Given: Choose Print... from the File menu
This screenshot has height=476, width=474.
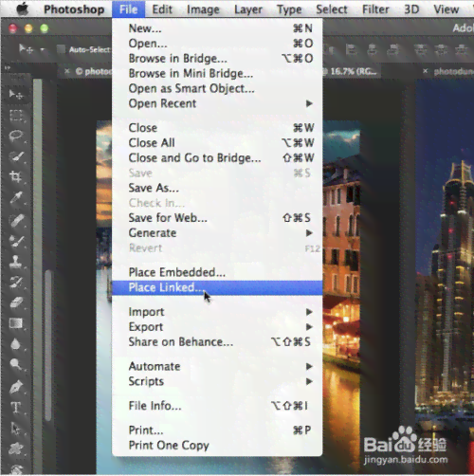Looking at the screenshot, I should [217, 430].
